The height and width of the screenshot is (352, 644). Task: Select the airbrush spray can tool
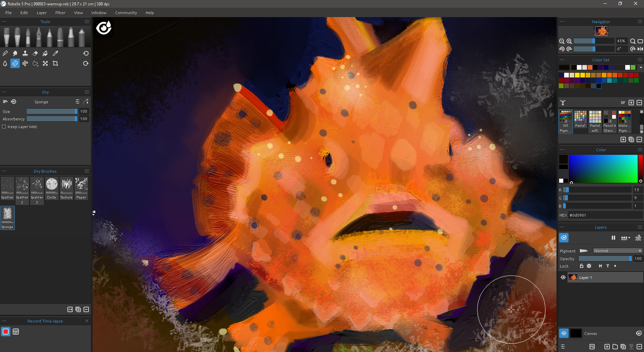coord(82,37)
